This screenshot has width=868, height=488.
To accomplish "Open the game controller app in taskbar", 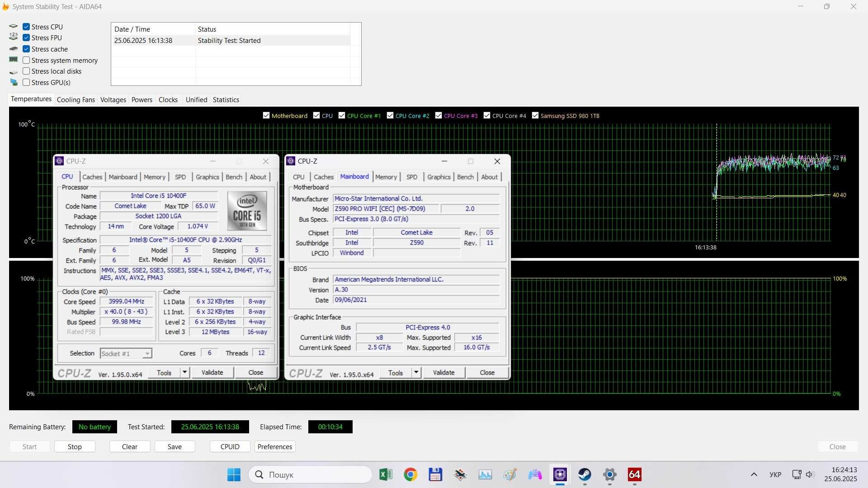I will [535, 474].
